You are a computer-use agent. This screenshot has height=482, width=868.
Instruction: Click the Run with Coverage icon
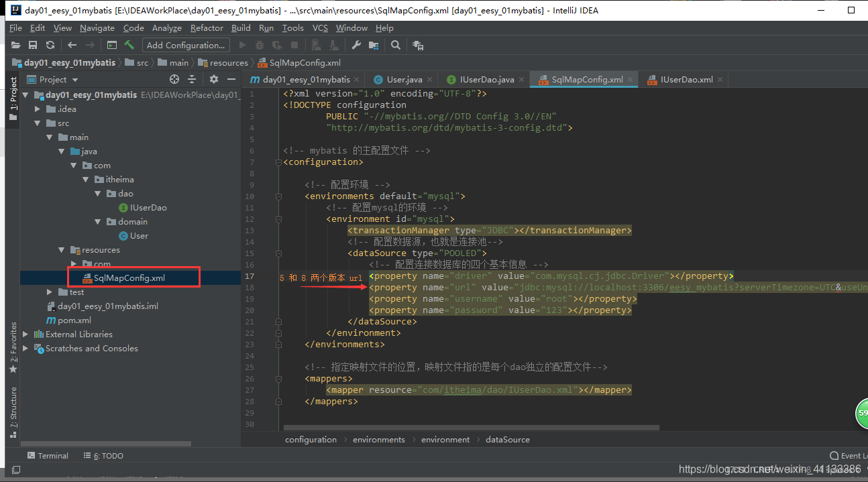pyautogui.click(x=277, y=45)
